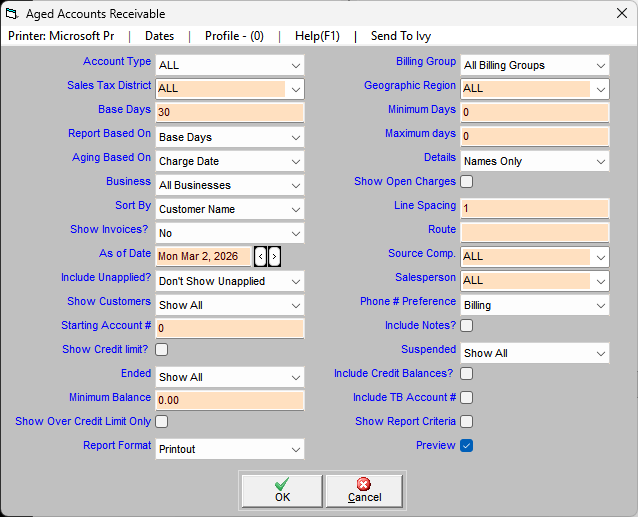Open the Printer: Microsoft Pr menu
Screen dimensions: 638x517
61,36
